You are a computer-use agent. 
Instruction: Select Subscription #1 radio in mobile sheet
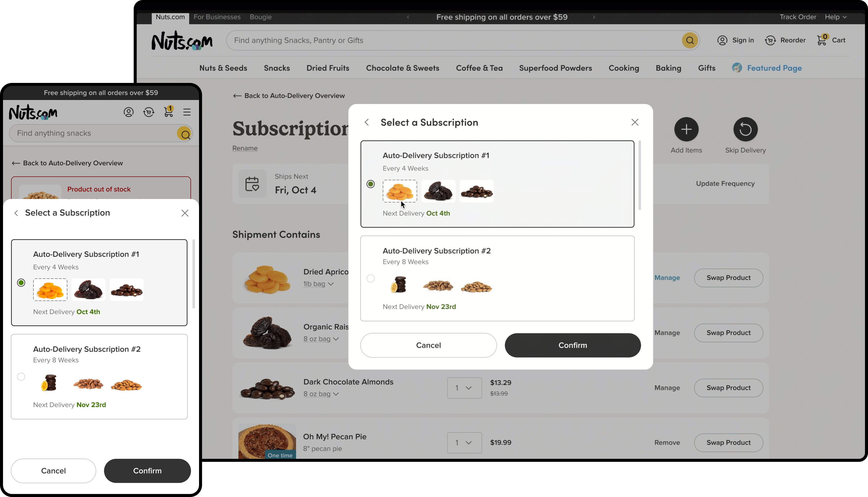21,283
